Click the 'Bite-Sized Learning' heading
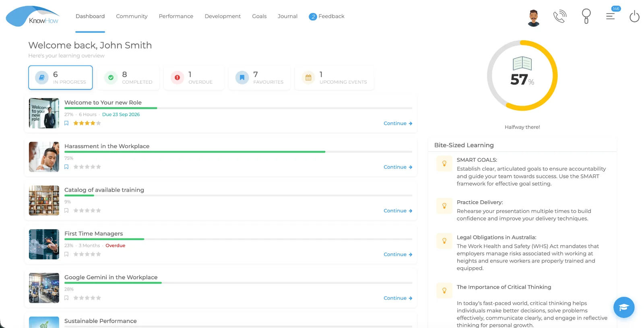The height and width of the screenshot is (328, 644). coord(464,145)
